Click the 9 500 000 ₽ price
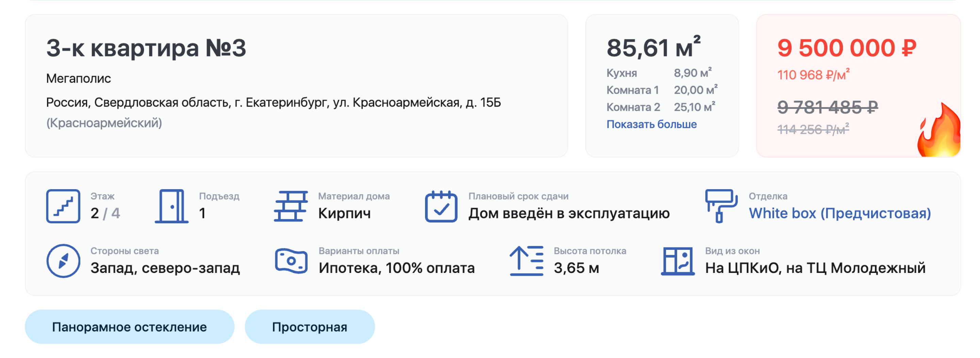This screenshot has width=980, height=358. [847, 48]
